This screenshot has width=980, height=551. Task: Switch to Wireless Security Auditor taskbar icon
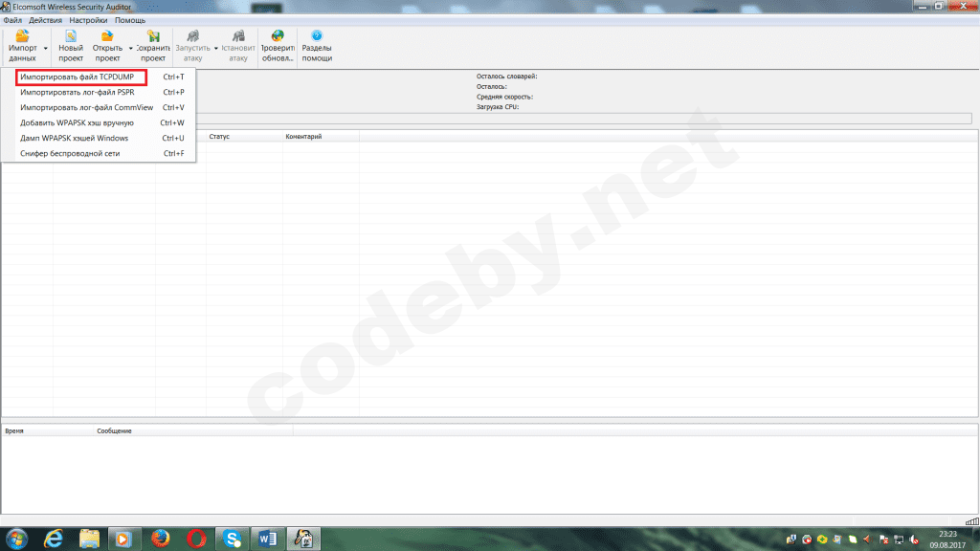[x=303, y=539]
